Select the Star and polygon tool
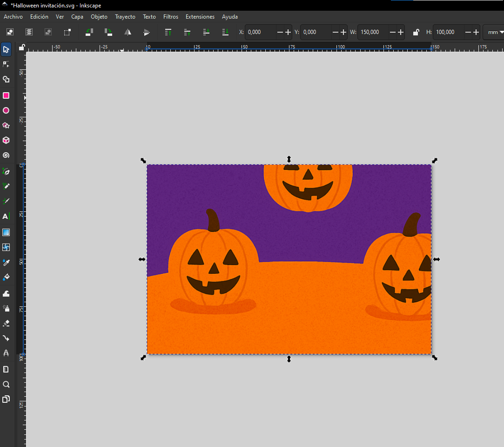Viewport: 504px width, 447px height. point(6,126)
